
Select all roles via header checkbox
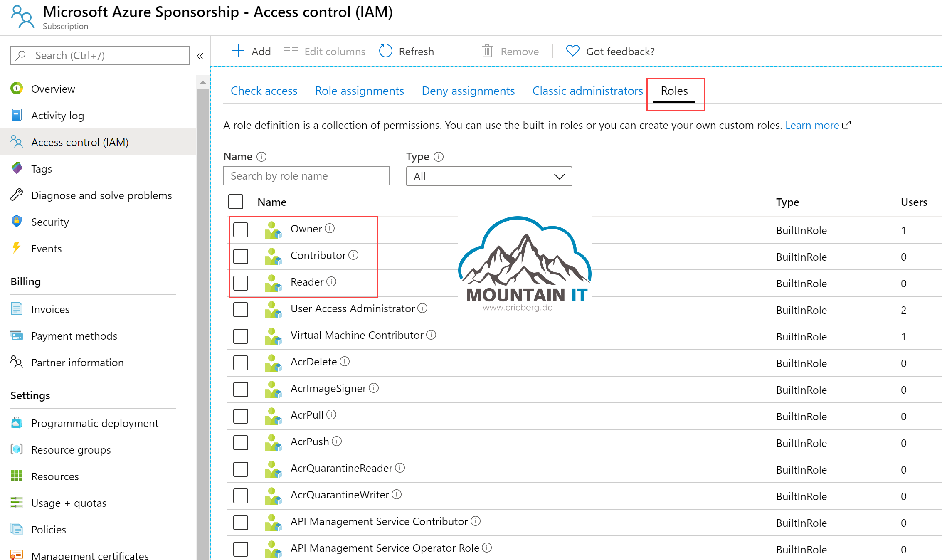click(235, 201)
